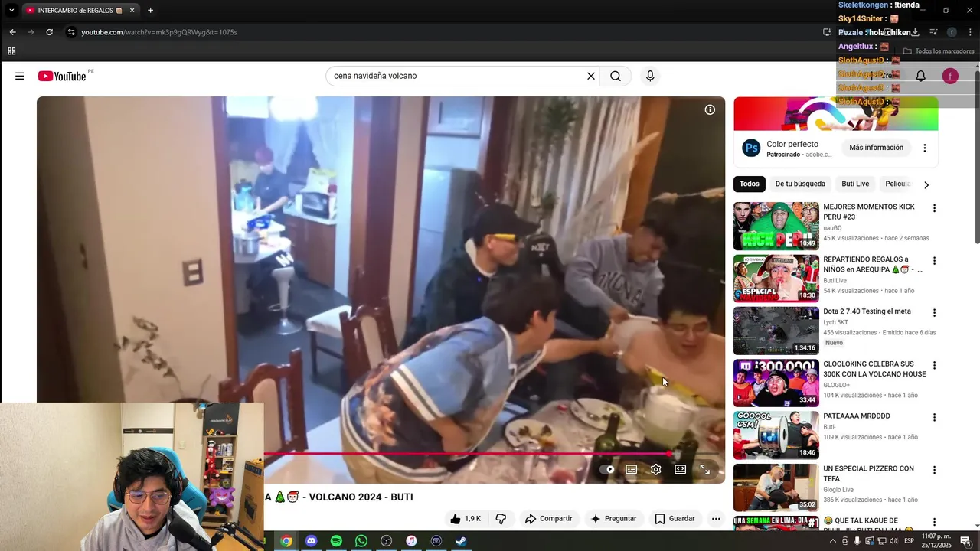Open OBS Studio from taskbar

pyautogui.click(x=386, y=541)
